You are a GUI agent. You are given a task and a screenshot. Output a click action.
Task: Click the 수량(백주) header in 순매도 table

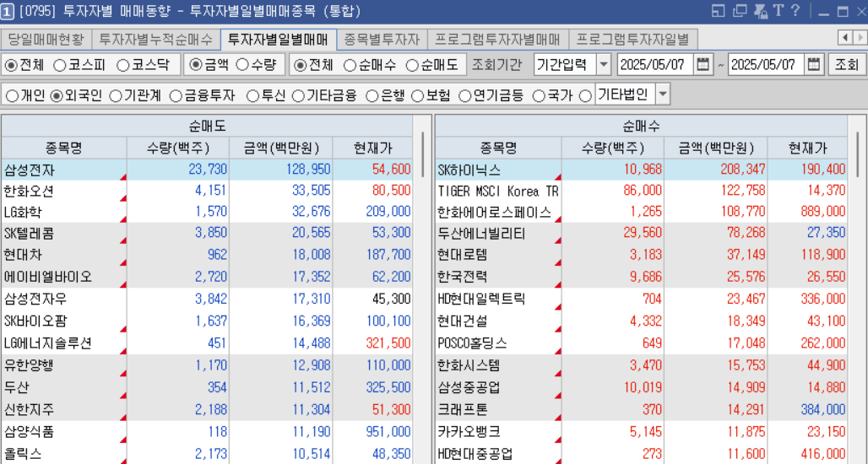click(x=177, y=148)
